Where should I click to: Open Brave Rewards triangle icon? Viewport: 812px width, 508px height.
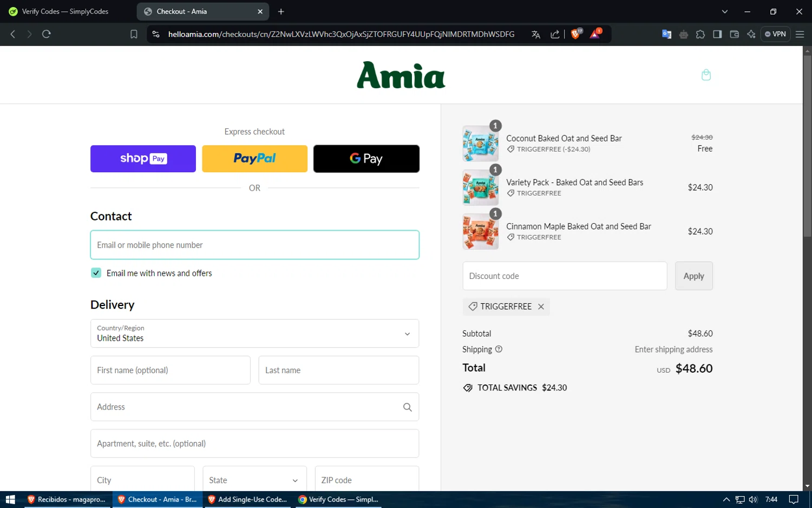click(x=595, y=34)
